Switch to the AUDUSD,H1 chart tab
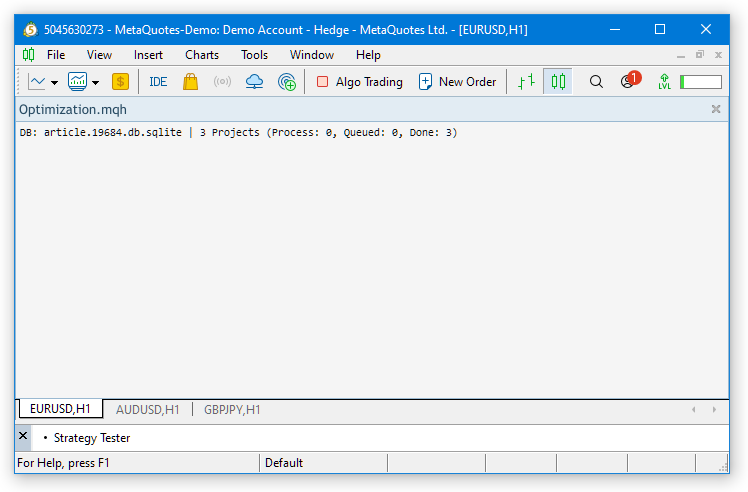Image resolution: width=748 pixels, height=492 pixels. [147, 410]
